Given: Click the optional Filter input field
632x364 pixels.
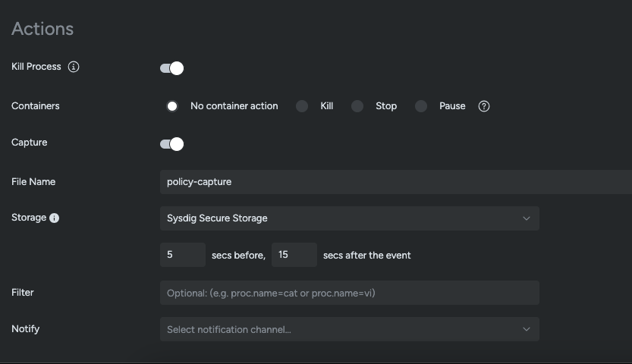Looking at the screenshot, I should coord(349,293).
